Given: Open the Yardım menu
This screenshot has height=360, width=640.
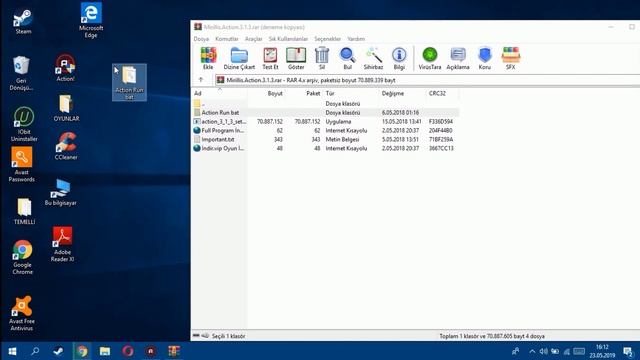Looking at the screenshot, I should (x=356, y=39).
